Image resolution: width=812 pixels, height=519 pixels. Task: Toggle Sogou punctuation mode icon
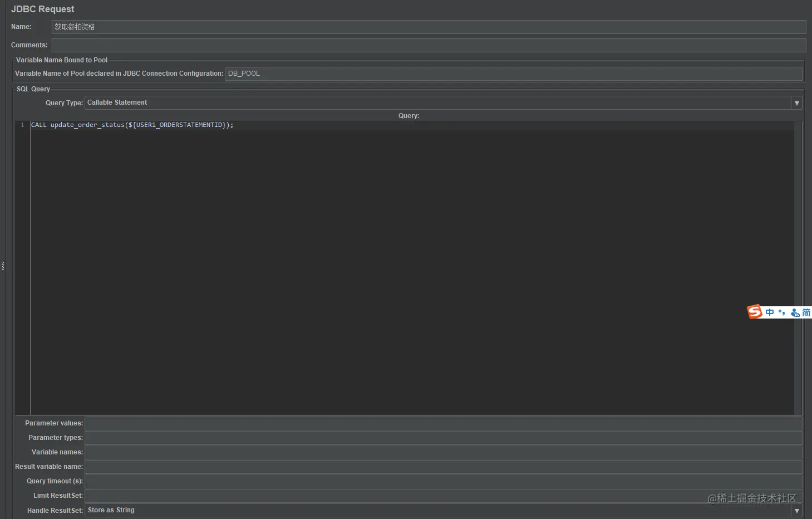pyautogui.click(x=782, y=312)
